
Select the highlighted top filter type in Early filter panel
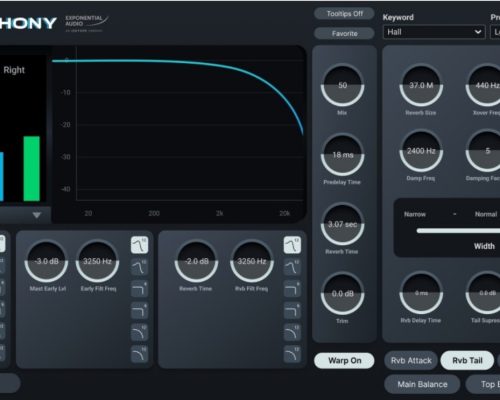(139, 245)
